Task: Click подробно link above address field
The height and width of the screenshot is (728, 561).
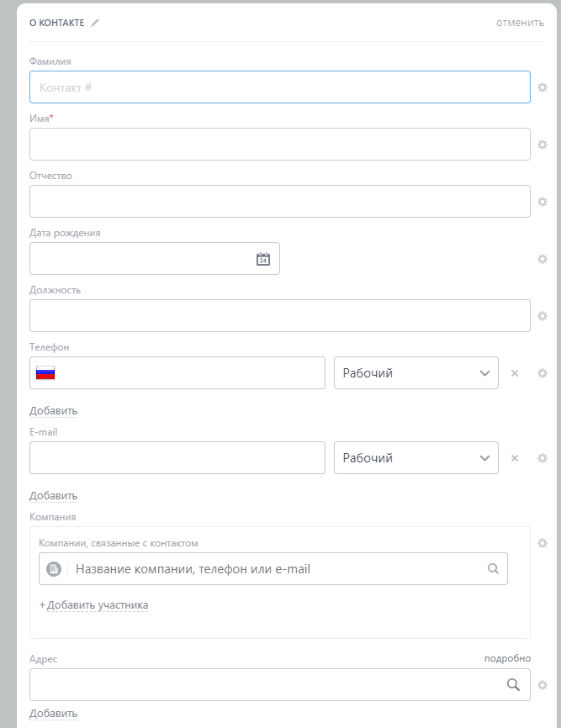Action: click(507, 658)
